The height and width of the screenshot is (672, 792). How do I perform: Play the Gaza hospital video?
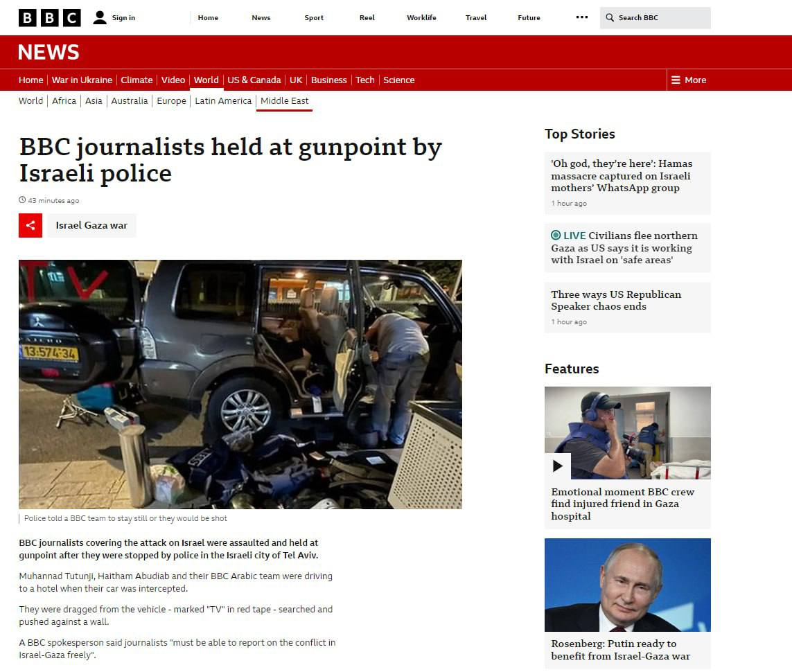[558, 466]
